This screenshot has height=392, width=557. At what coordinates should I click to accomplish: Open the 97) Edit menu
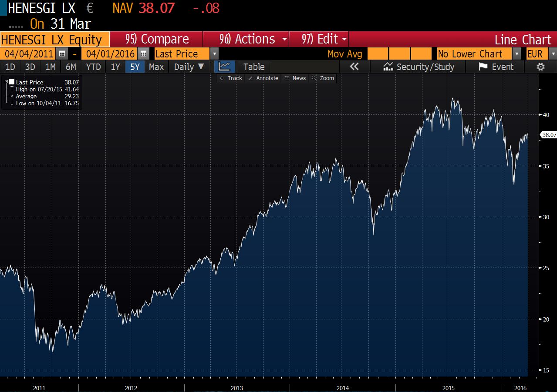coord(319,39)
